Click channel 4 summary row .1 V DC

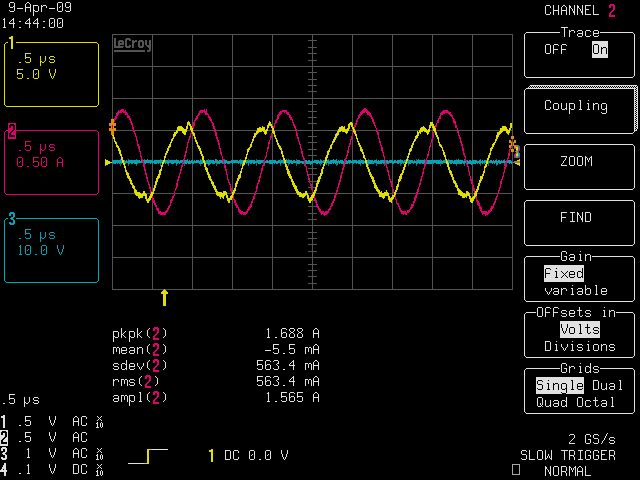tap(52, 469)
